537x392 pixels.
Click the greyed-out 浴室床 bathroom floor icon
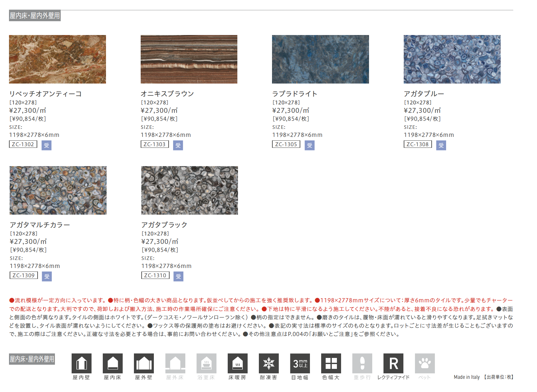pyautogui.click(x=206, y=363)
